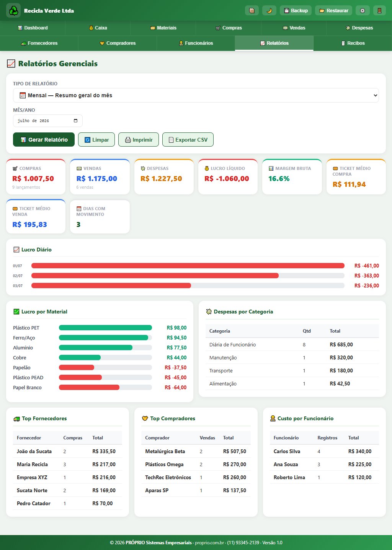Click Exportar CSV
The width and height of the screenshot is (392, 550).
click(188, 140)
